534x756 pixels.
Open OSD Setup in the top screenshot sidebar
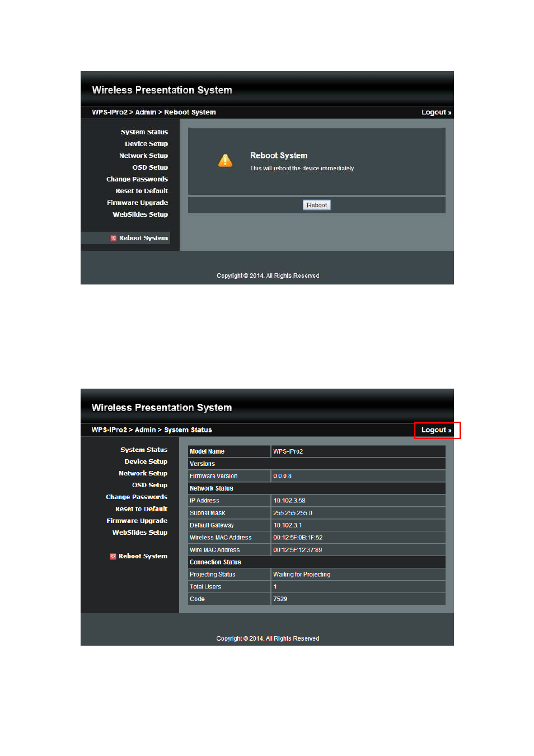tap(150, 167)
